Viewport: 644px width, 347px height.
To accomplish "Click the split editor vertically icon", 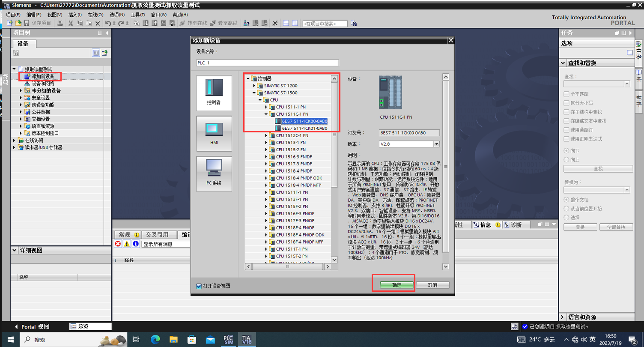I will point(295,23).
